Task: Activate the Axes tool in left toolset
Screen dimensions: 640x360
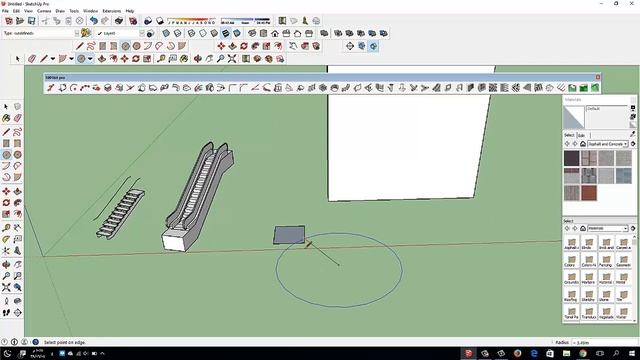Action: tap(6, 251)
